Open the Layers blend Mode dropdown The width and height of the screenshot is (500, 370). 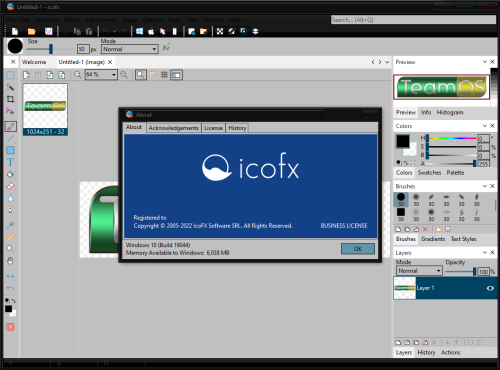pos(419,271)
